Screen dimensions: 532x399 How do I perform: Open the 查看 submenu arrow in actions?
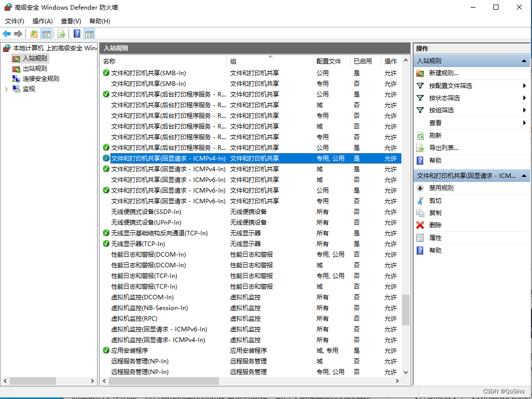pos(524,123)
